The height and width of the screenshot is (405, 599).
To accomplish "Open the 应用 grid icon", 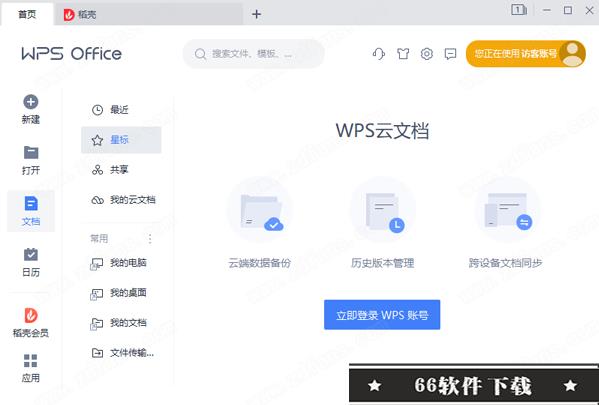I will pos(31,361).
